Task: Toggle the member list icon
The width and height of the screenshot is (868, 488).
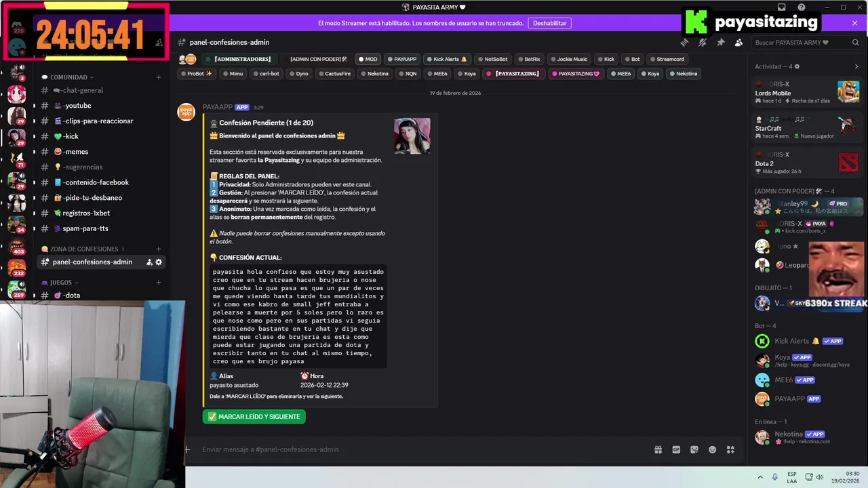Action: click(738, 42)
